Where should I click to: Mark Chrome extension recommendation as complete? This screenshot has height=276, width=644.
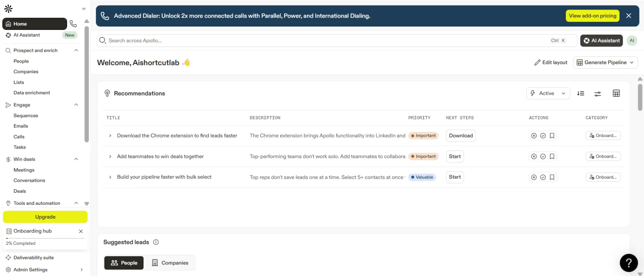543,136
